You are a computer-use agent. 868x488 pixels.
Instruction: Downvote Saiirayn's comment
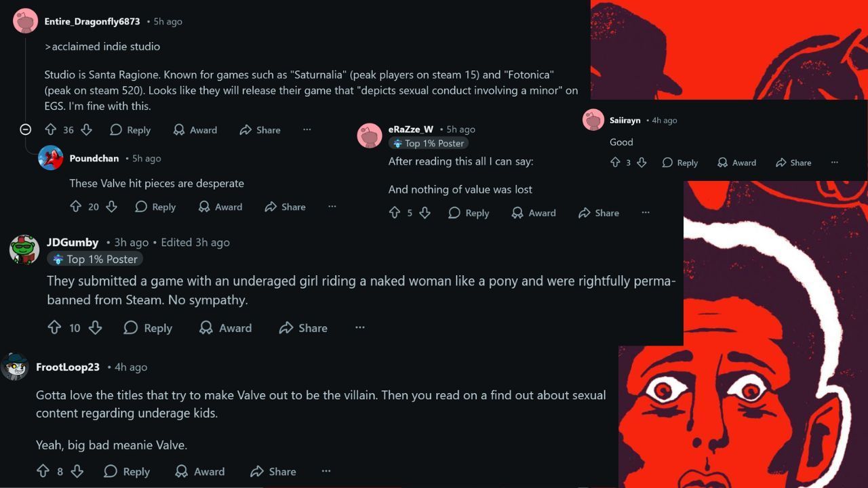(x=642, y=163)
